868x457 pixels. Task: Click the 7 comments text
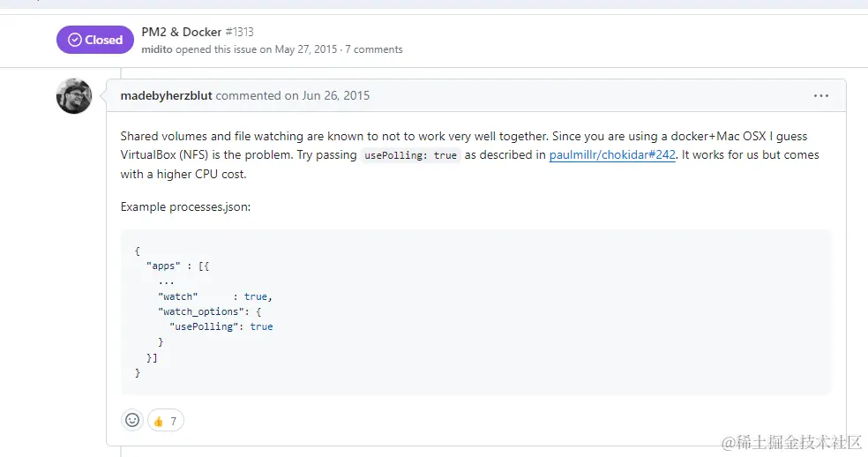tap(374, 49)
